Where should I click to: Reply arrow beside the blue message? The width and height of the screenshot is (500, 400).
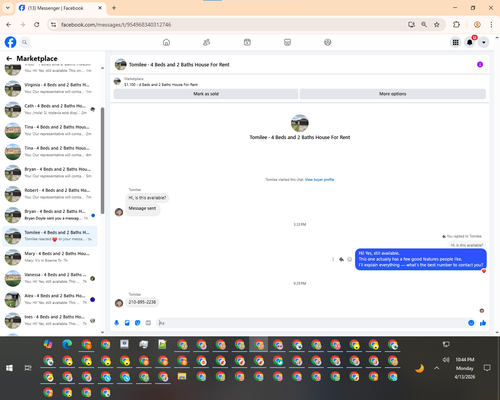pos(341,259)
